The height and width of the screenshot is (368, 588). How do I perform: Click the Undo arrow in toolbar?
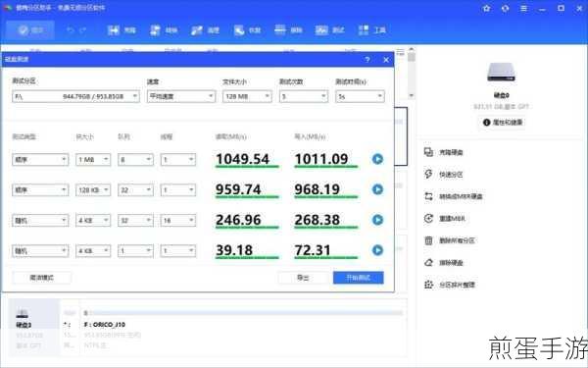tap(70, 30)
